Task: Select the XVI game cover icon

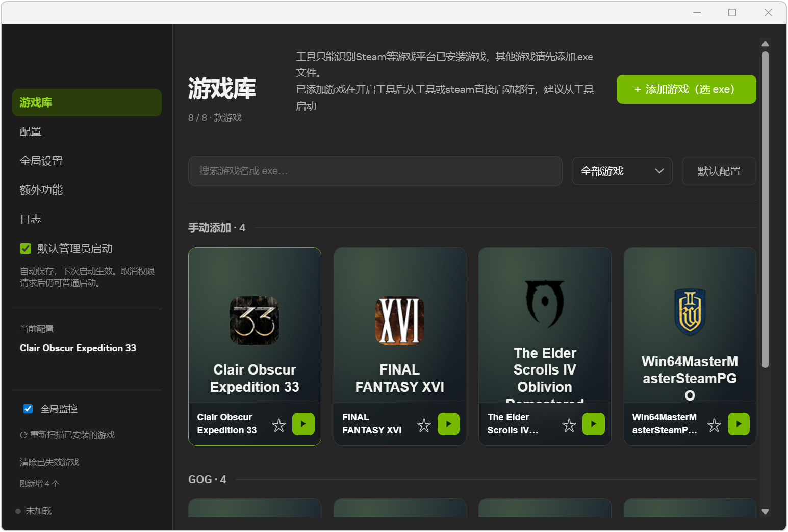Action: [400, 321]
